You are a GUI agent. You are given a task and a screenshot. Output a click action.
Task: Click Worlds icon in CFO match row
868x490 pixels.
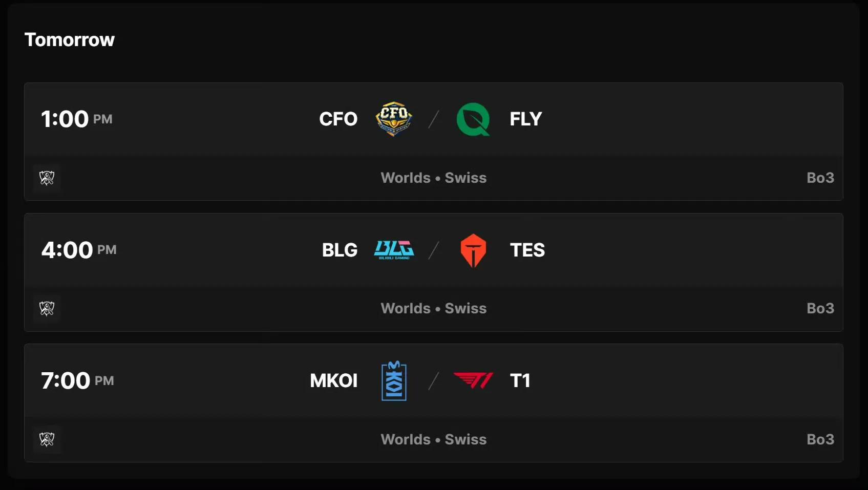[47, 178]
